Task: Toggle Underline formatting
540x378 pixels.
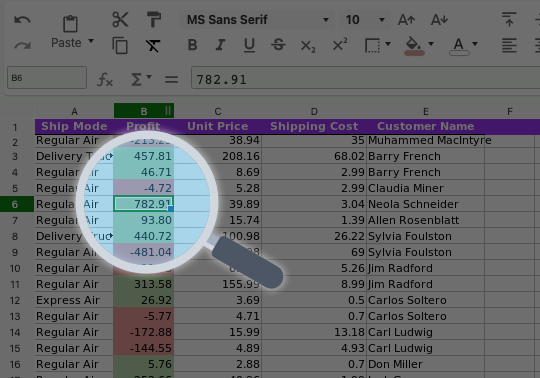Action: point(249,45)
